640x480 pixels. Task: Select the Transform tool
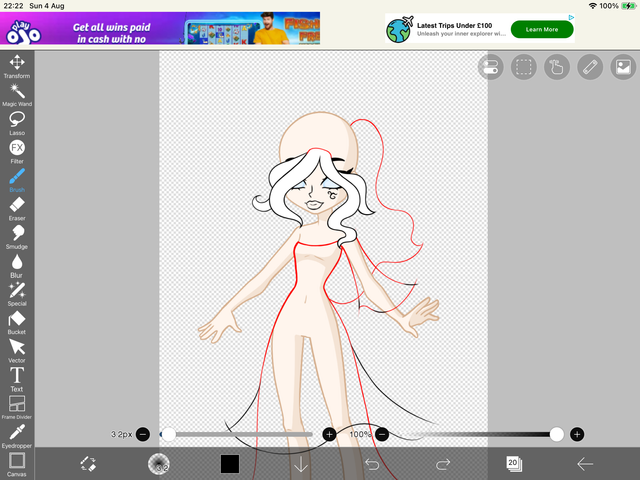17,67
